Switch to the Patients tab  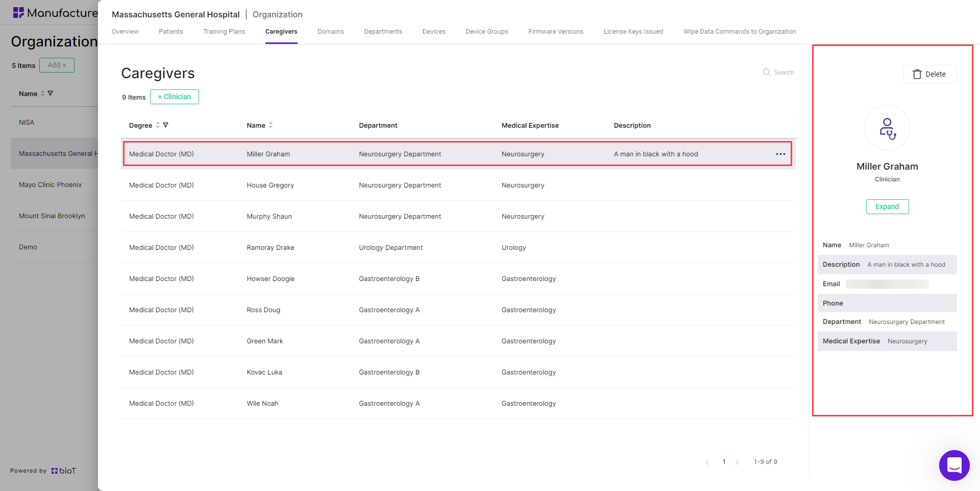pyautogui.click(x=171, y=32)
